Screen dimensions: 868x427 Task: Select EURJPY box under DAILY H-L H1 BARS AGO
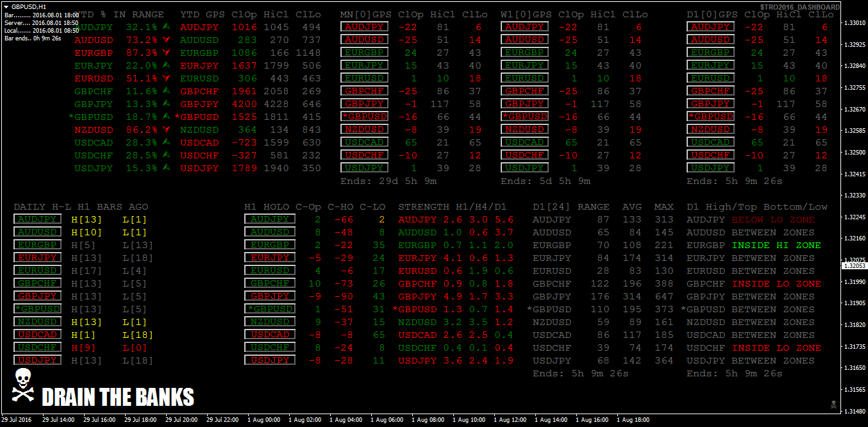pos(37,258)
